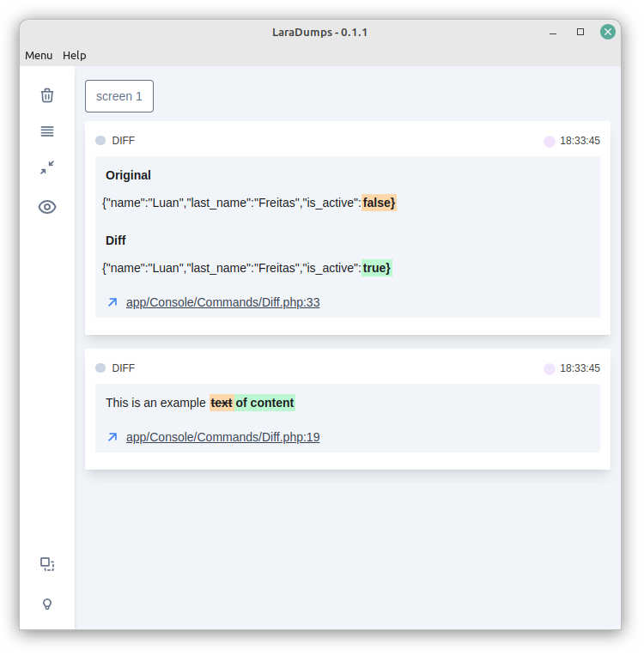This screenshot has width=644, height=656.
Task: Click the gray dot next to second DIFF label
Action: point(100,367)
